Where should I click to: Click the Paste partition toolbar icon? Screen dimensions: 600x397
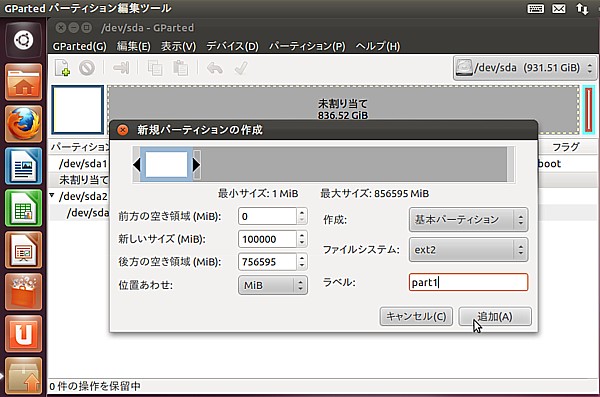tap(180, 68)
